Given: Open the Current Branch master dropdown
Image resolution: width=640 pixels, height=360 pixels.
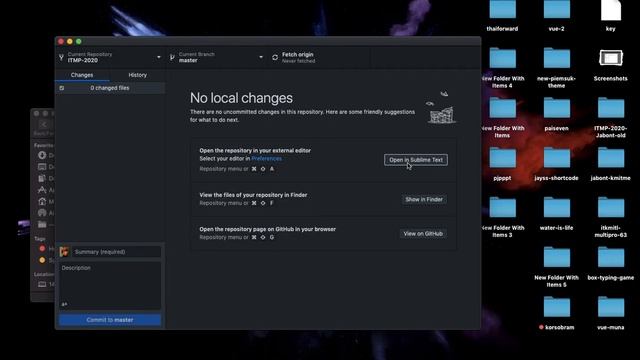Looking at the screenshot, I should click(x=217, y=58).
